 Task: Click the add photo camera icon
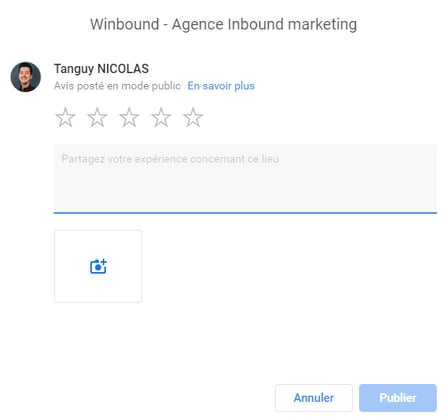(x=98, y=266)
